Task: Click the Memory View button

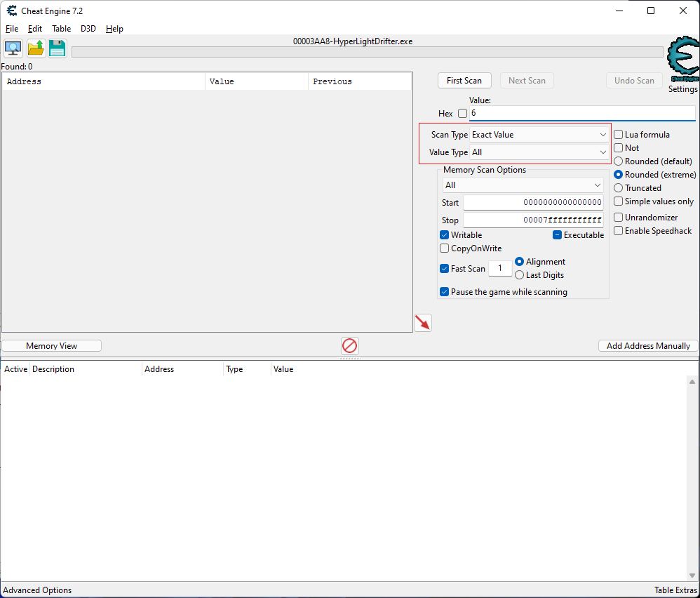Action: tap(52, 346)
